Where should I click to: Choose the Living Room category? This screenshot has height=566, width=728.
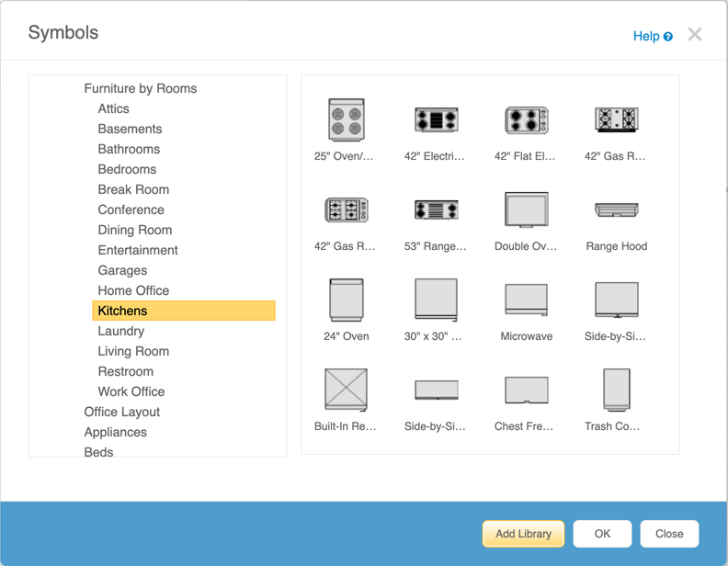133,351
